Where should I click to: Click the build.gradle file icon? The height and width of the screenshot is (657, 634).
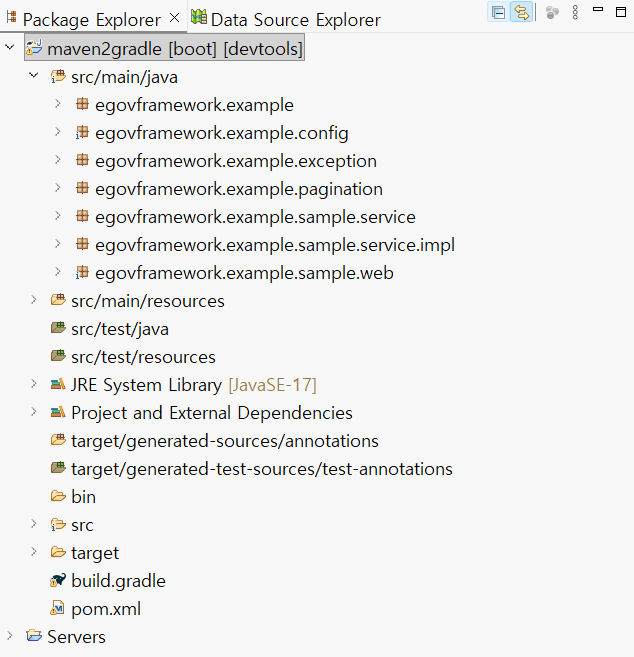click(x=58, y=581)
